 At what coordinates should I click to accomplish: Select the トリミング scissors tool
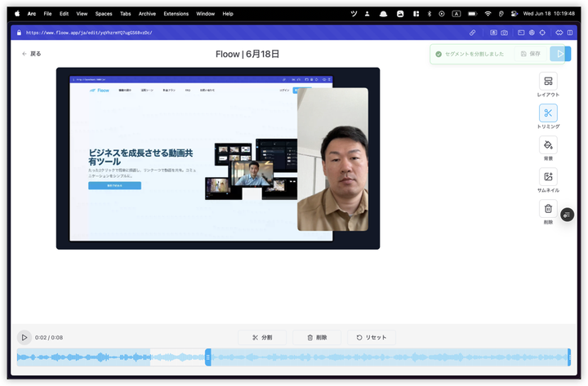[548, 113]
